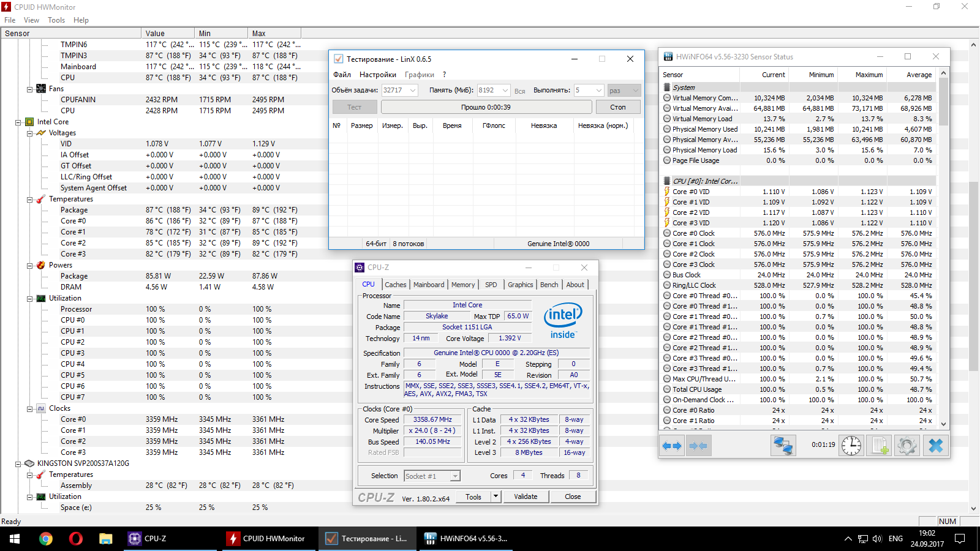Click the Close button in CPU-Z
This screenshot has width=980, height=551.
click(573, 497)
